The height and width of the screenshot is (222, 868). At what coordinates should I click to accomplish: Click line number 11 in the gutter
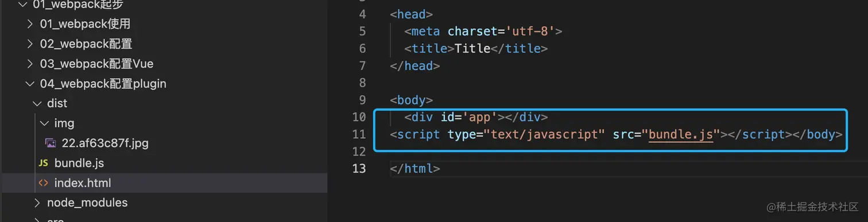359,135
